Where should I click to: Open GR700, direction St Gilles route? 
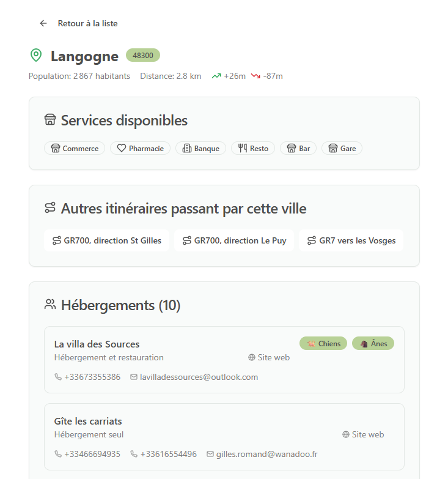coord(106,240)
